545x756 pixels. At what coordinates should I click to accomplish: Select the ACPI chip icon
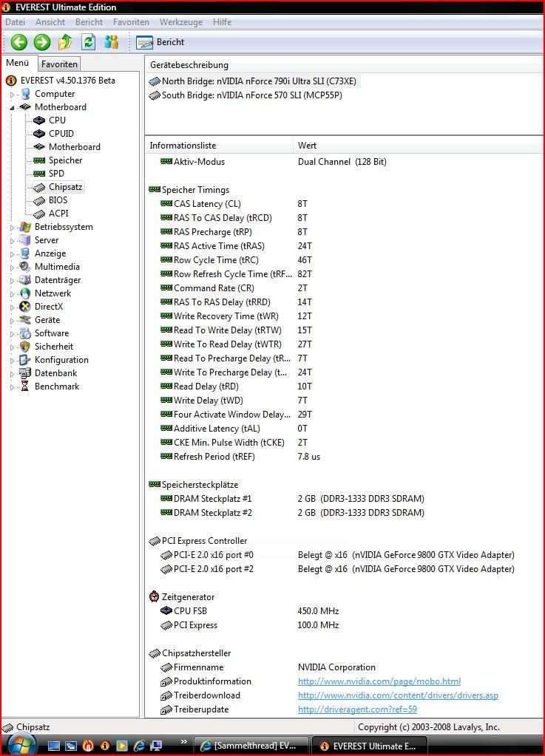click(x=39, y=214)
